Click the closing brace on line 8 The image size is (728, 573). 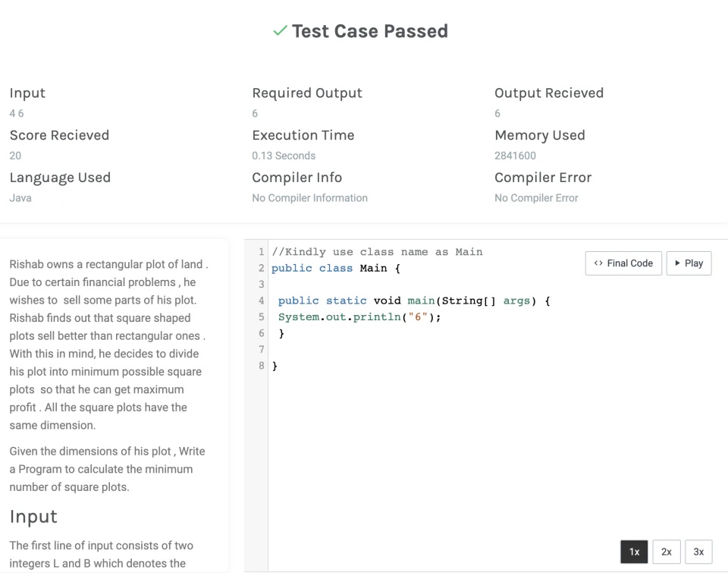point(275,367)
